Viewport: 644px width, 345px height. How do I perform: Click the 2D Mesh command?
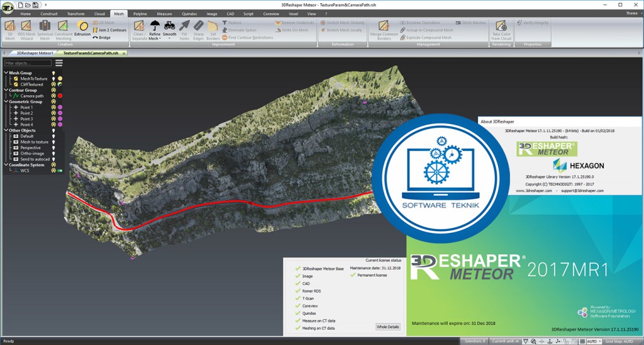click(x=104, y=23)
